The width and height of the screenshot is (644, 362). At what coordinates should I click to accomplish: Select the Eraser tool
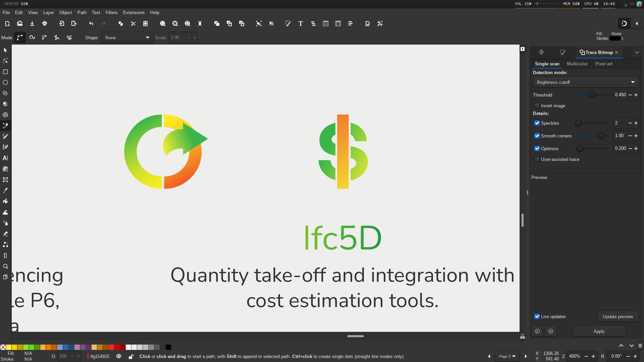[5, 234]
